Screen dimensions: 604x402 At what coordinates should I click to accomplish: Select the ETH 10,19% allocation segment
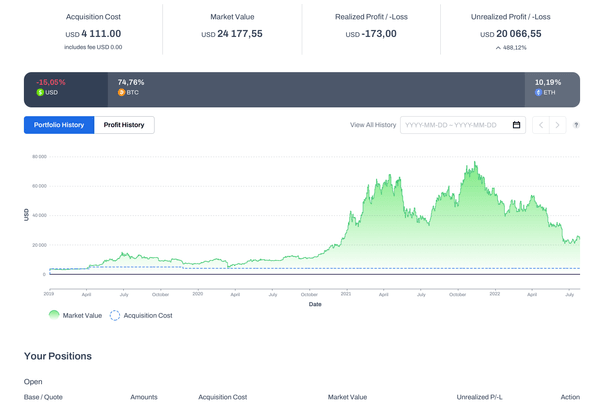point(552,88)
